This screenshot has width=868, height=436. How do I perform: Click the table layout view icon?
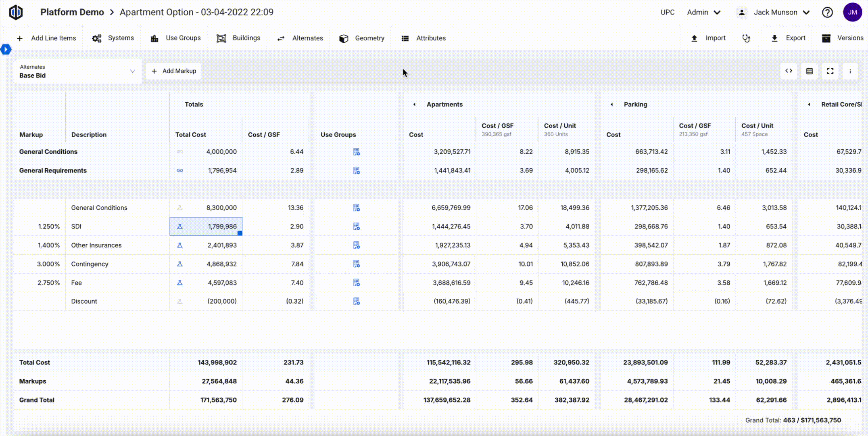click(x=809, y=71)
